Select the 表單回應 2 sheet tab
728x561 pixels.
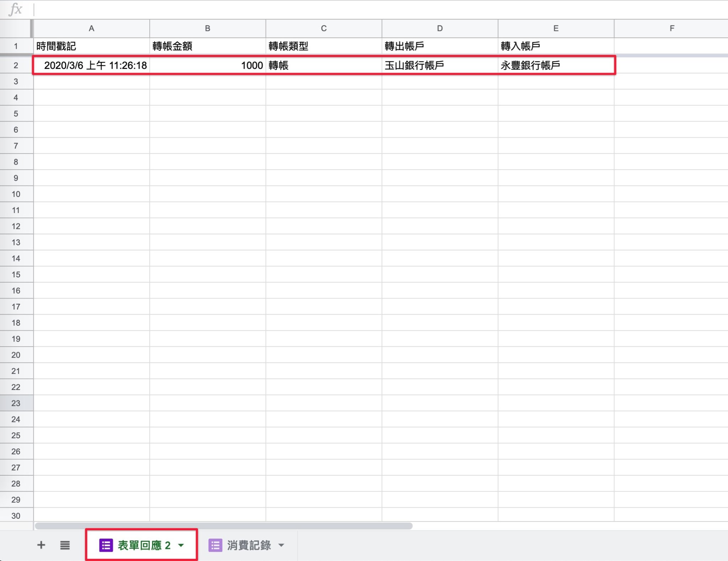point(144,545)
